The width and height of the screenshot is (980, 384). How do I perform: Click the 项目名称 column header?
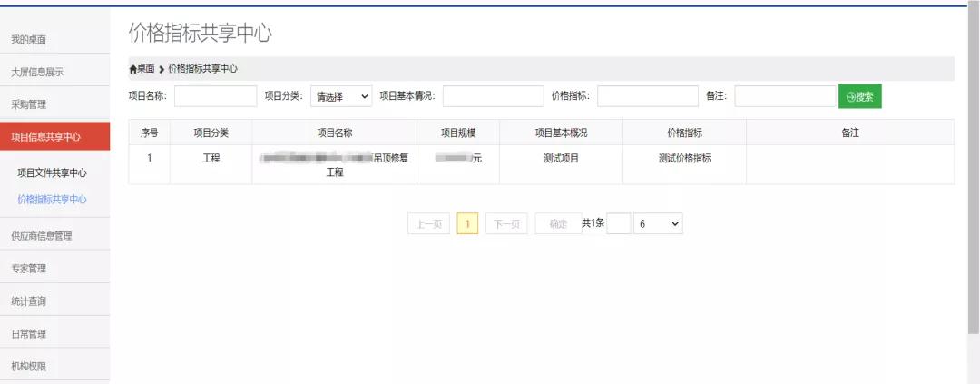(335, 133)
